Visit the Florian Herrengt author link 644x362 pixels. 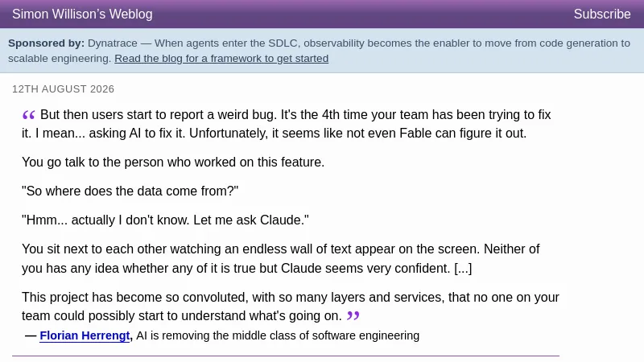85,335
